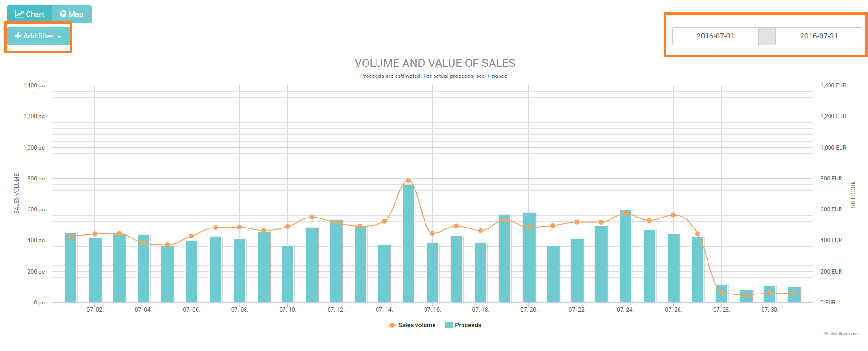Screen dimensions: 868x351
Task: Click the PROCEEDS axis title
Action: pyautogui.click(x=853, y=193)
